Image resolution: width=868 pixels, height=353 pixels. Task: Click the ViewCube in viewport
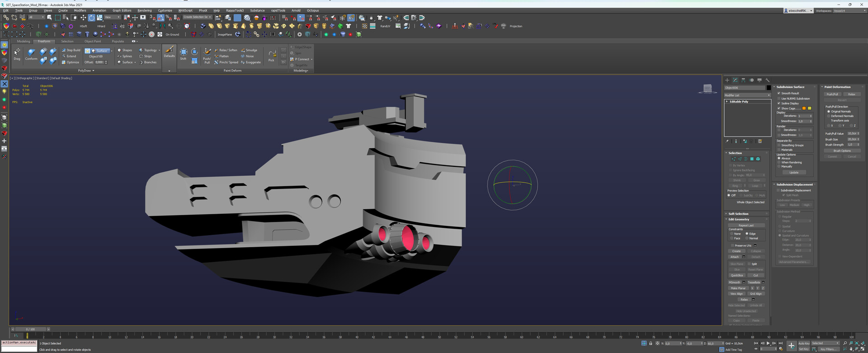[x=708, y=89]
